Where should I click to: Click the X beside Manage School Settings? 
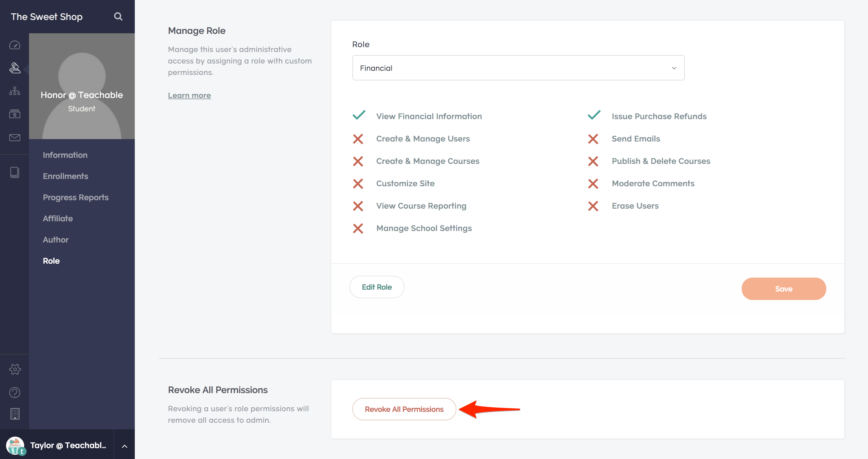[358, 229]
